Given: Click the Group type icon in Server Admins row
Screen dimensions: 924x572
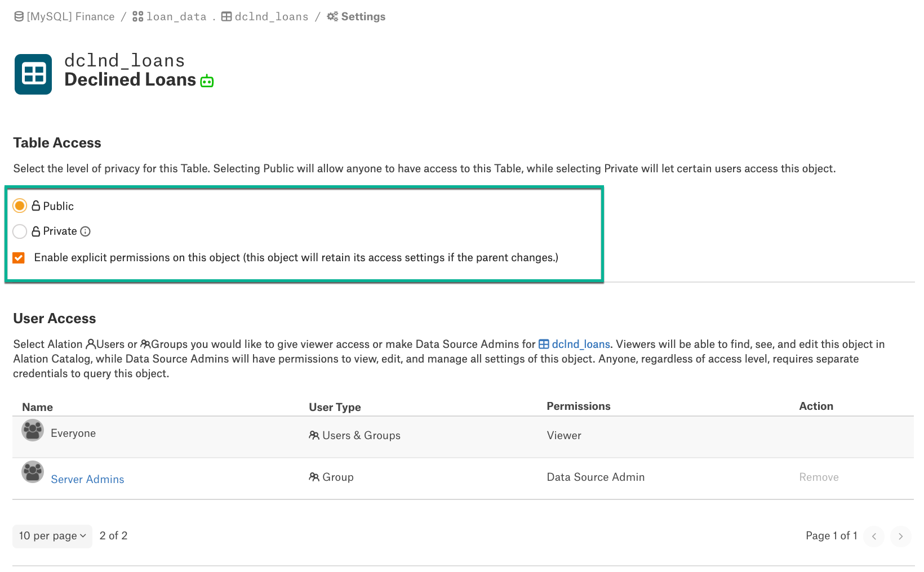Looking at the screenshot, I should click(x=314, y=477).
